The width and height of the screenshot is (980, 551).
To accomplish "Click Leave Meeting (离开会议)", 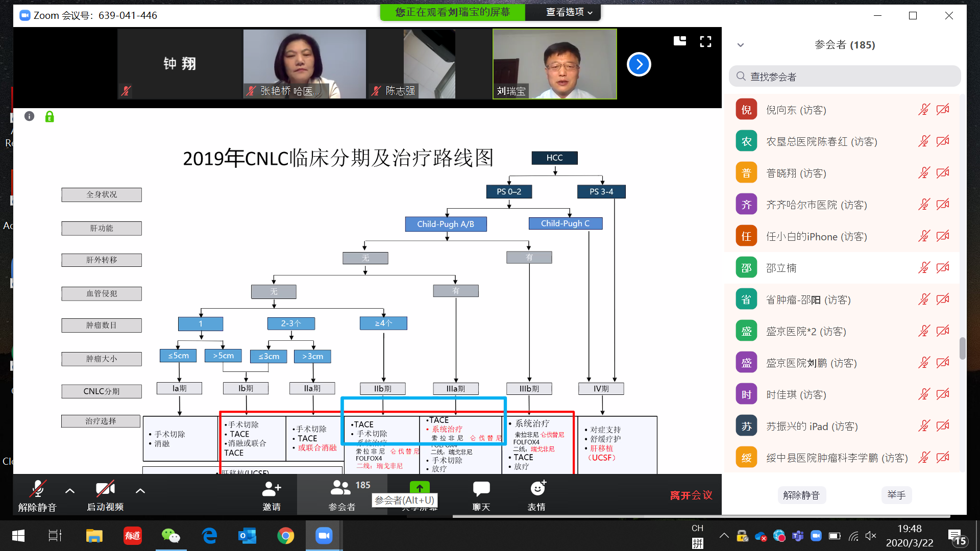I will [691, 495].
